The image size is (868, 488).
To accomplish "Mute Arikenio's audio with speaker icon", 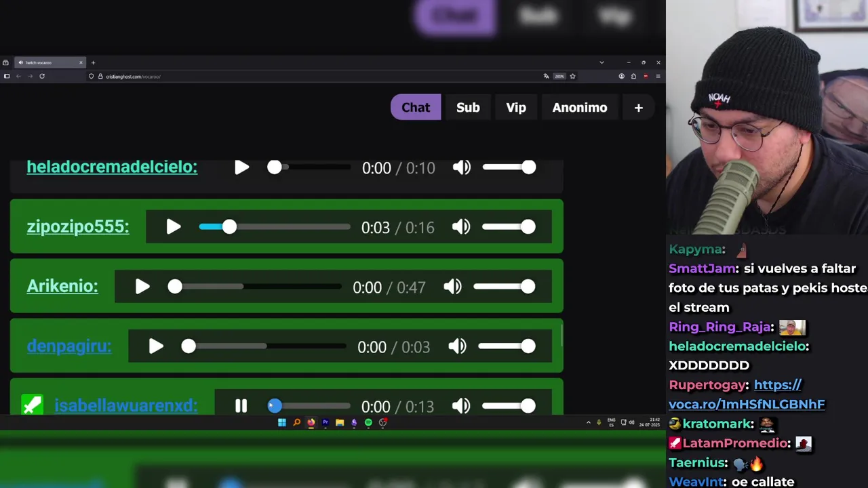I will [452, 287].
